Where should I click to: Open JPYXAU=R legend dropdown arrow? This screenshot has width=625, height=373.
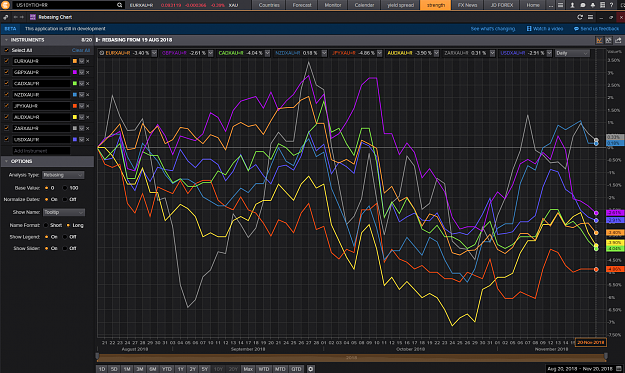[x=379, y=53]
